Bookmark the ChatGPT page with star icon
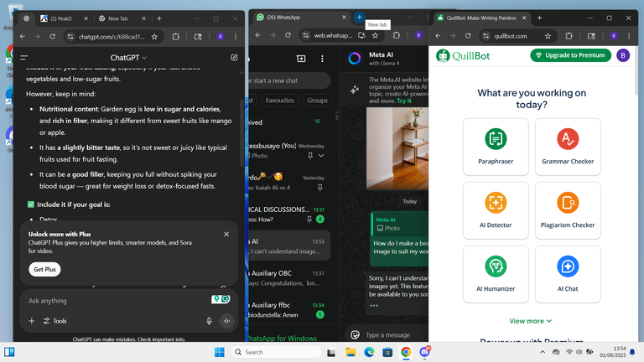The height and width of the screenshot is (362, 644). click(x=154, y=37)
